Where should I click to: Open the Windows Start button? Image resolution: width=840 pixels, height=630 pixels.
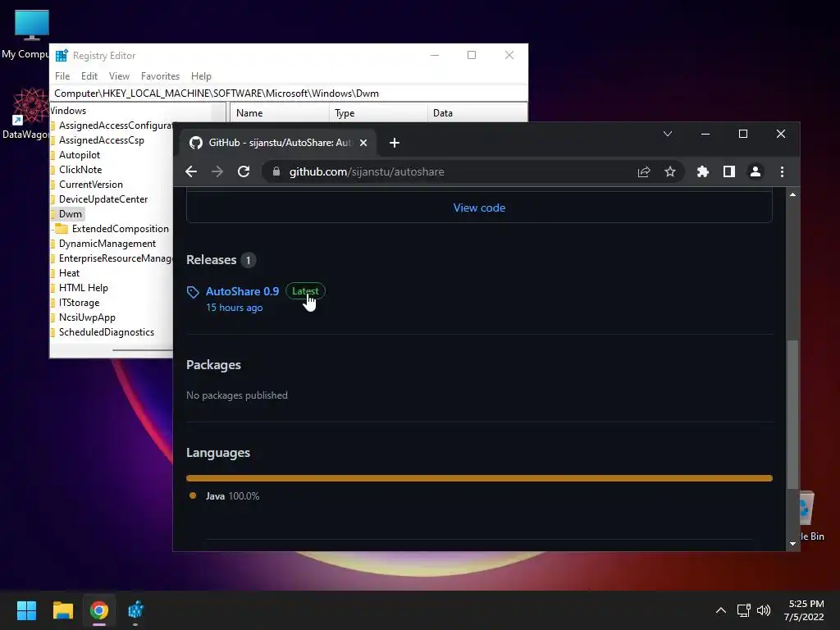pos(26,610)
